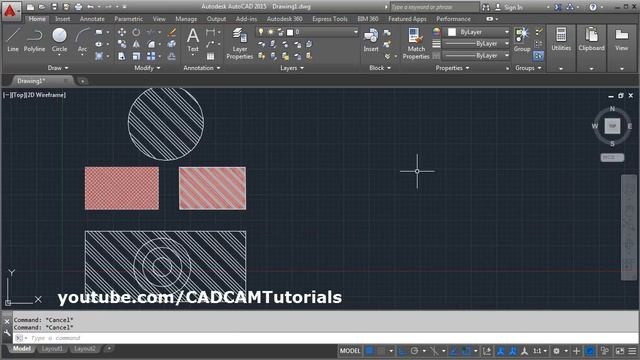Select the Line tool
The height and width of the screenshot is (360, 640).
point(13,40)
